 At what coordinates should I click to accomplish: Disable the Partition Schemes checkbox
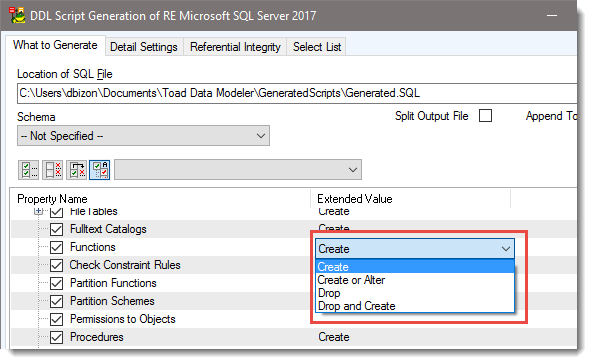click(57, 301)
